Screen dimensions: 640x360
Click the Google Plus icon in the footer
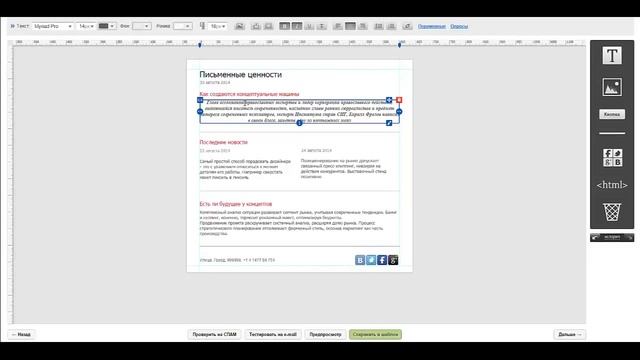pos(393,260)
